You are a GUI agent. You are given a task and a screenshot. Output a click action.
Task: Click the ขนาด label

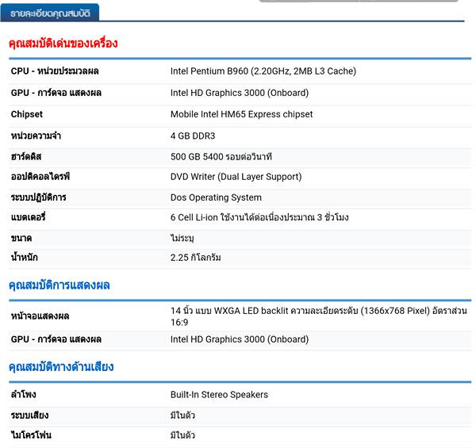click(x=21, y=238)
